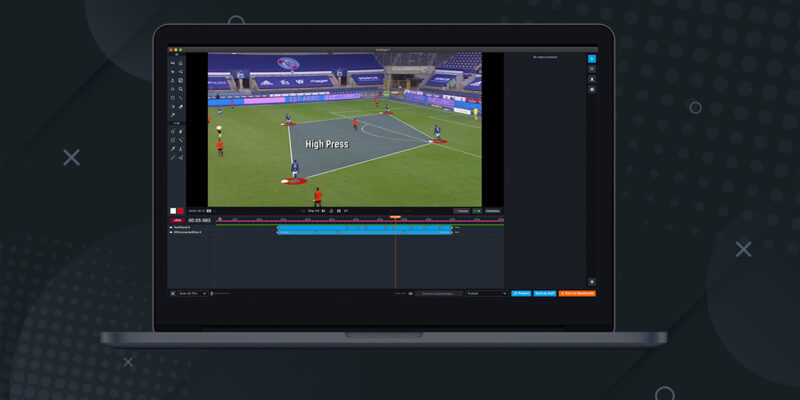Click the loop playback icon
This screenshot has width=800, height=400.
coord(331,211)
